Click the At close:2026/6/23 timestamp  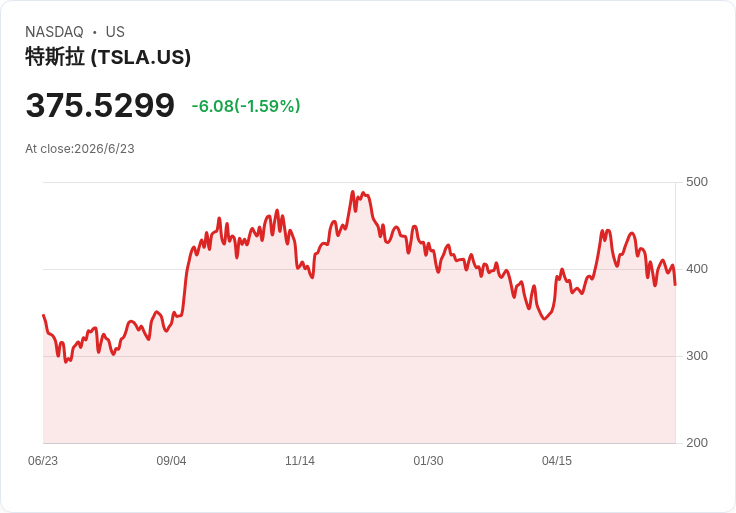coord(80,149)
